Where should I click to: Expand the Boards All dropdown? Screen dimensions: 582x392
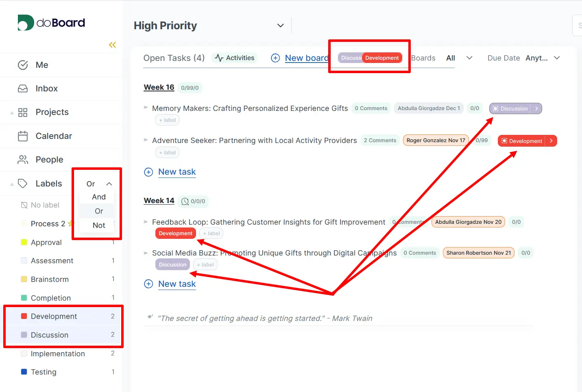point(469,58)
